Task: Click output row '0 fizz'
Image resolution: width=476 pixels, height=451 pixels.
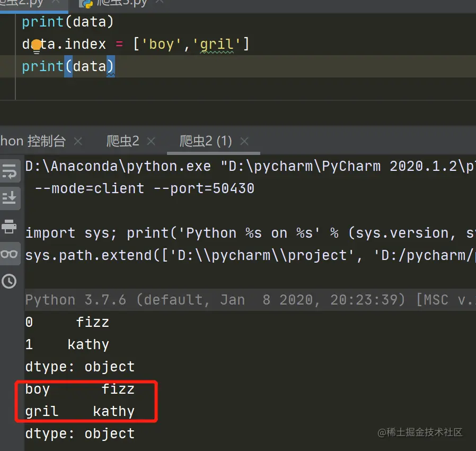Action: point(67,322)
